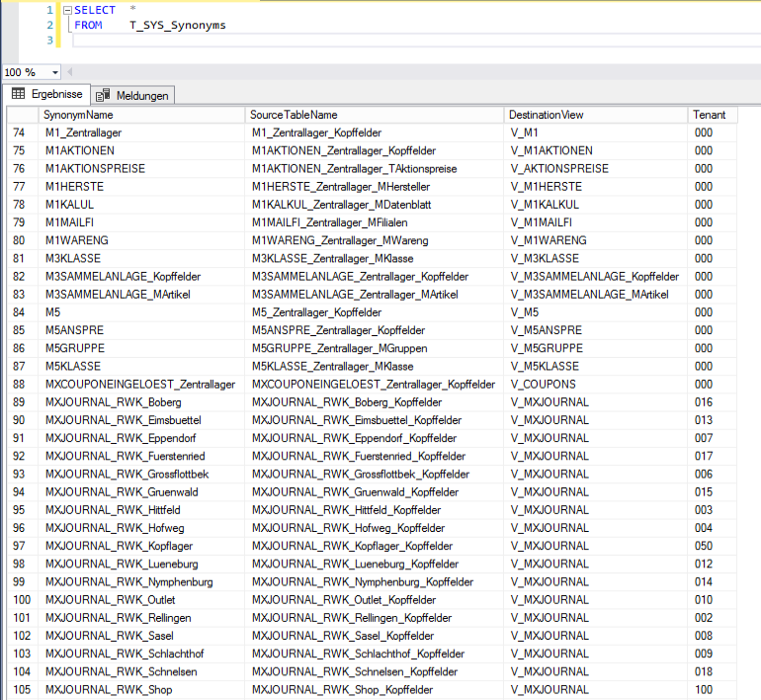Screen dimensions: 761x700
Task: Select row header 88
Action: click(x=23, y=384)
